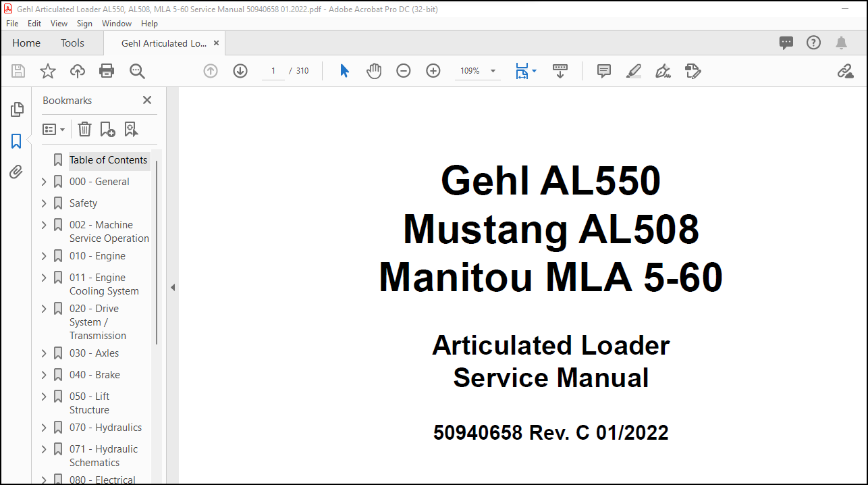This screenshot has height=485, width=868.
Task: Open bookmark options menu dropdown
Action: pos(53,129)
